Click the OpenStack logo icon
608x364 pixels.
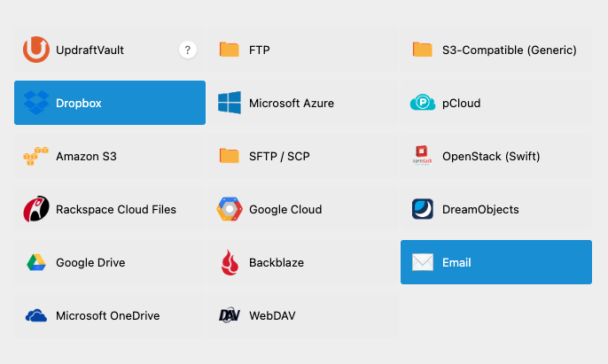coord(422,156)
